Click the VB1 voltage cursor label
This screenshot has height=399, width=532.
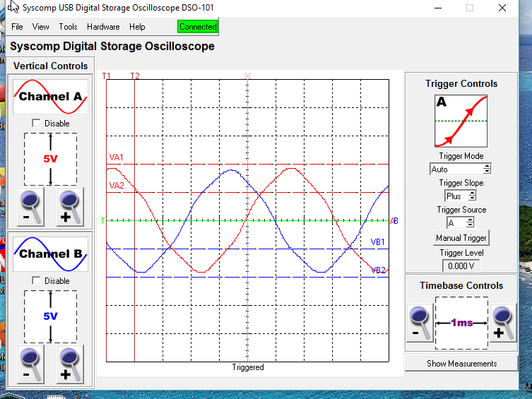click(377, 242)
